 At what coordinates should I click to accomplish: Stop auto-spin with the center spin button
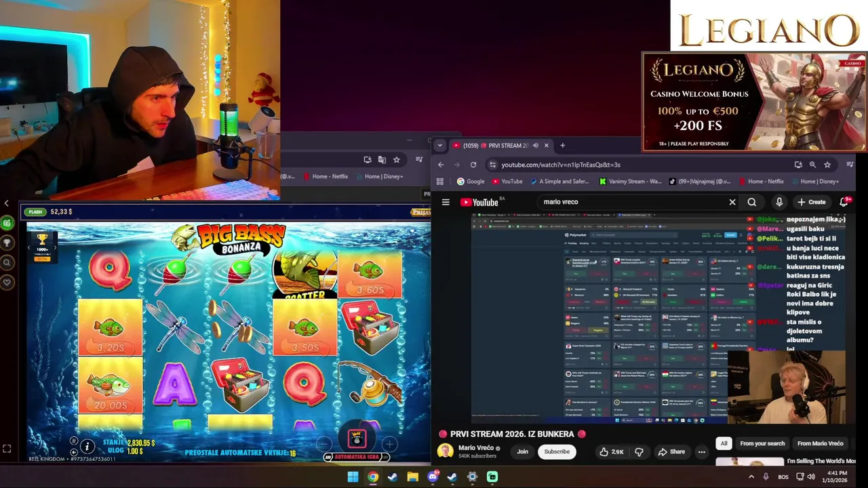click(x=357, y=439)
